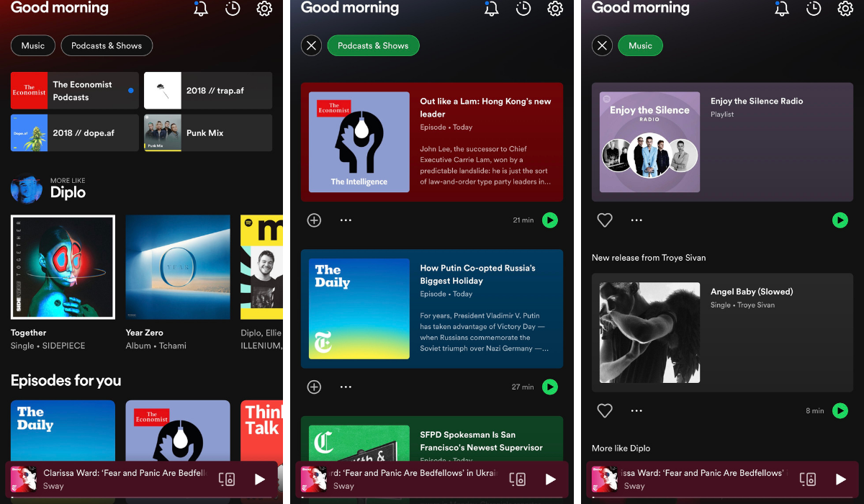Open notifications bell in left screen
864x504 pixels.
201,9
